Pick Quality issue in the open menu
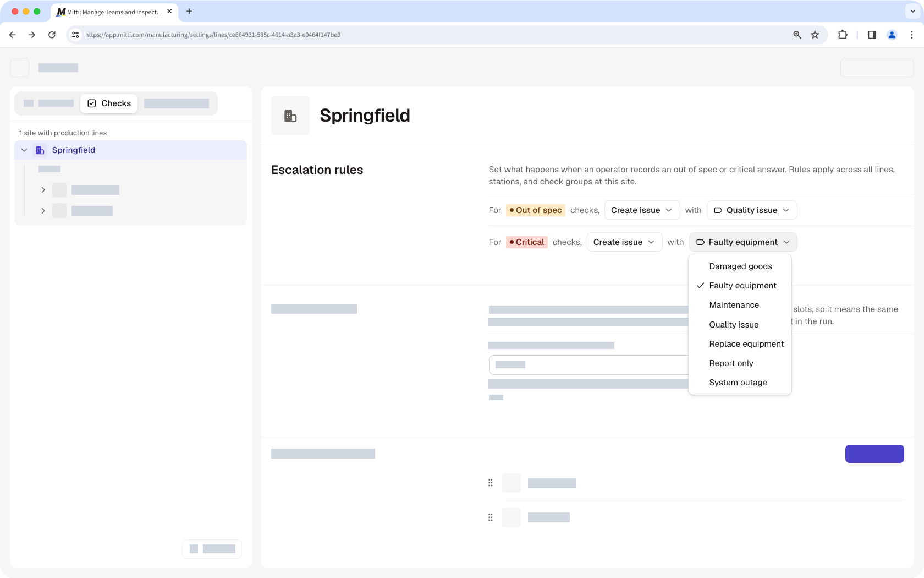The image size is (924, 578). 740,325
